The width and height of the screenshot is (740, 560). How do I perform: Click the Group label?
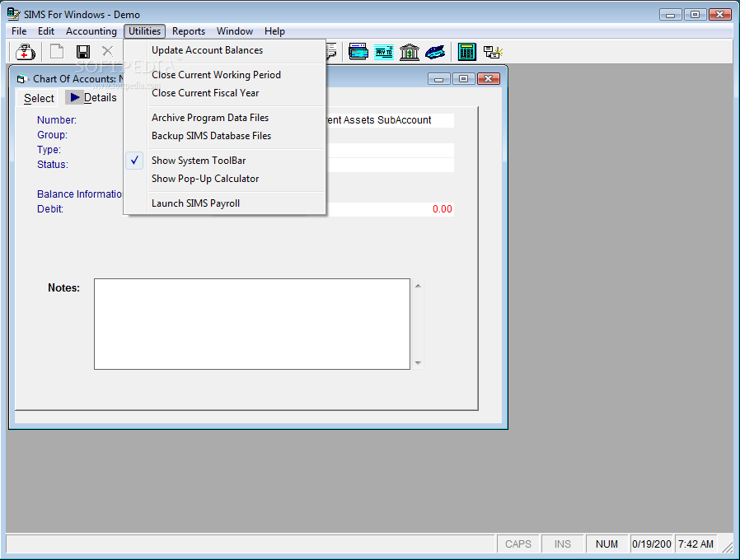coord(53,135)
